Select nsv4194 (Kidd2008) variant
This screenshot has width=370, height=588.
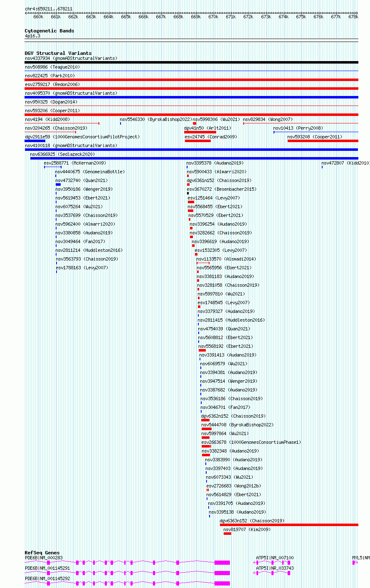pyautogui.click(x=47, y=119)
